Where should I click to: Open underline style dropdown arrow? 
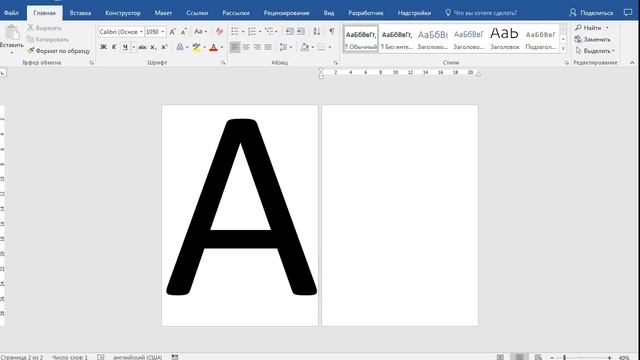pyautogui.click(x=133, y=47)
